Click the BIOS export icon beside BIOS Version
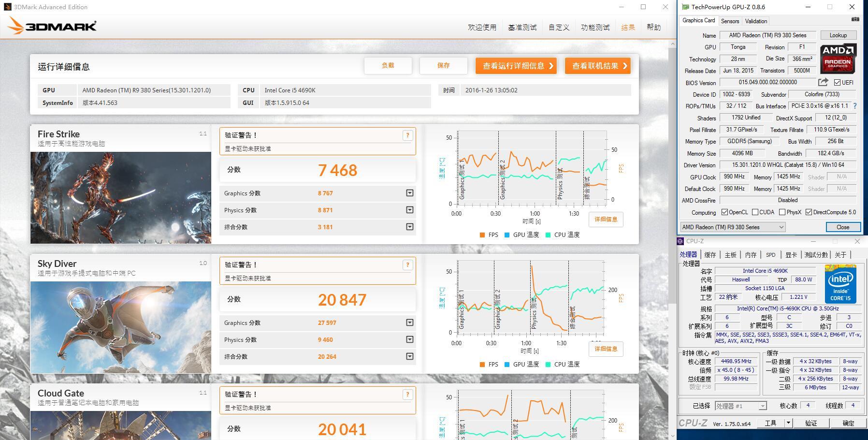Image resolution: width=868 pixels, height=440 pixels. (823, 82)
